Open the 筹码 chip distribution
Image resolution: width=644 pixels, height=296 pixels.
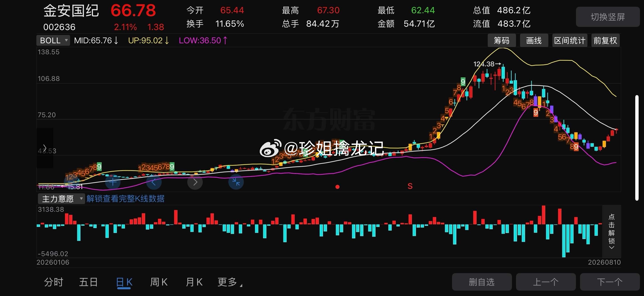pyautogui.click(x=501, y=40)
